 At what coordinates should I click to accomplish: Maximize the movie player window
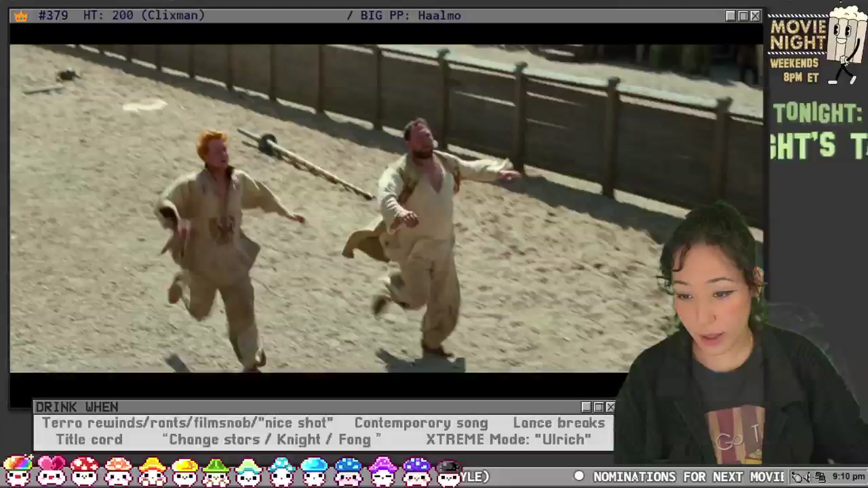pyautogui.click(x=743, y=16)
